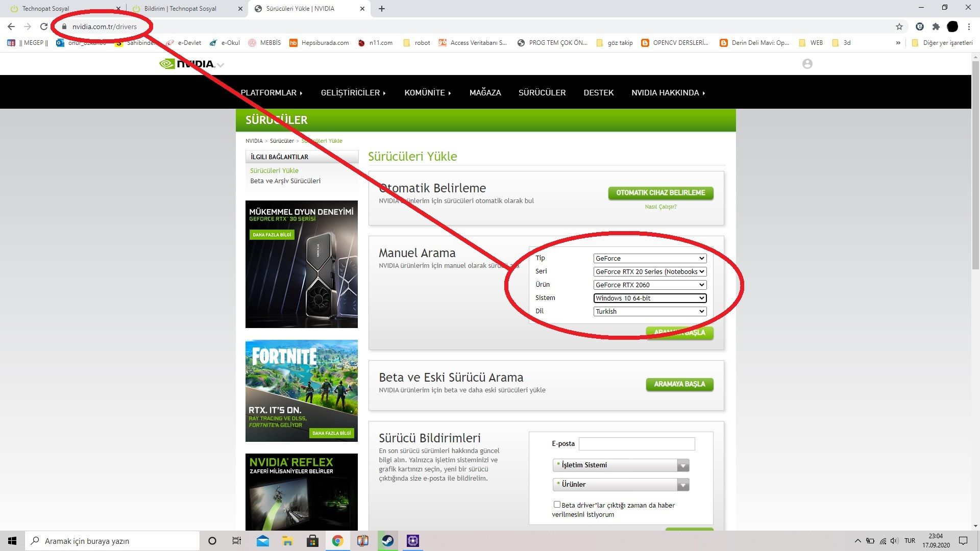Click the NVIDIA logo in header
The width and height of the screenshot is (980, 551).
tap(188, 64)
